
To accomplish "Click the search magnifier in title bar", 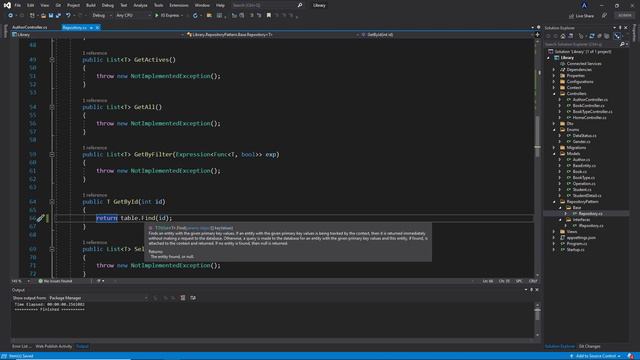I will click(300, 5).
